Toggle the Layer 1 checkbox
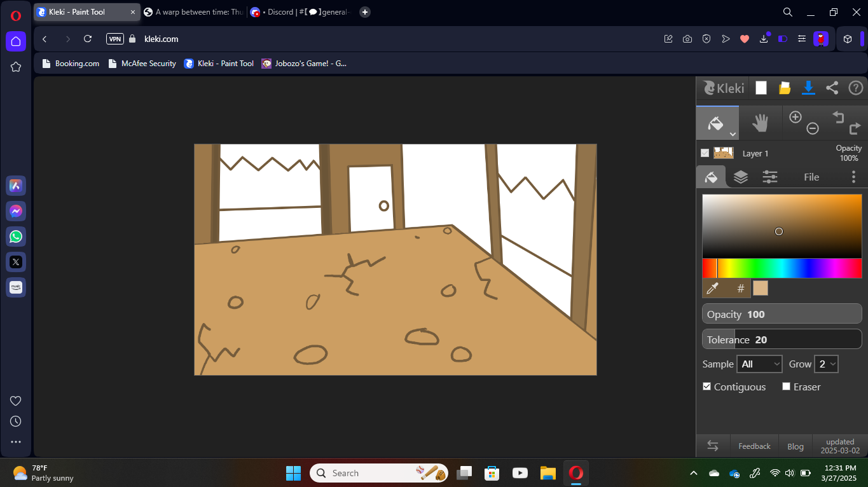This screenshot has height=487, width=868. click(705, 153)
